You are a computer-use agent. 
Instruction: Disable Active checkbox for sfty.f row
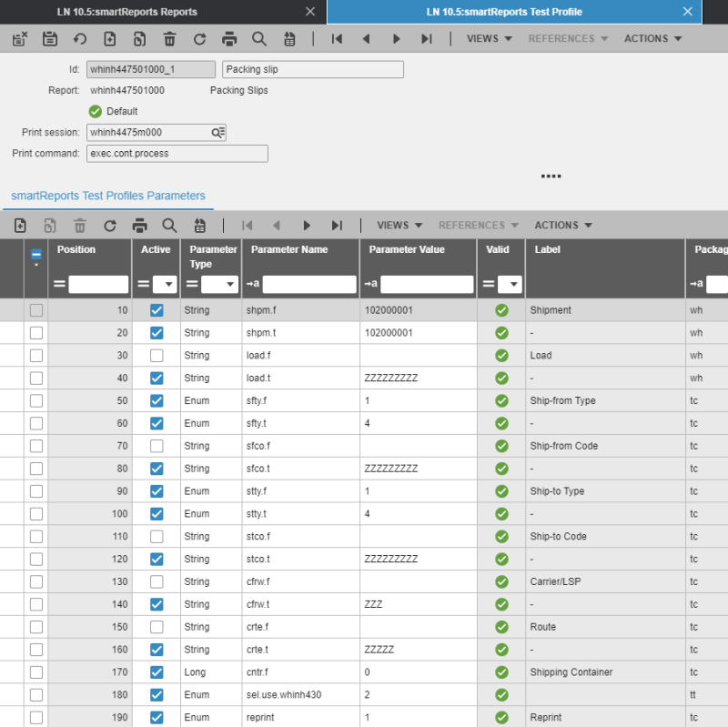(157, 400)
